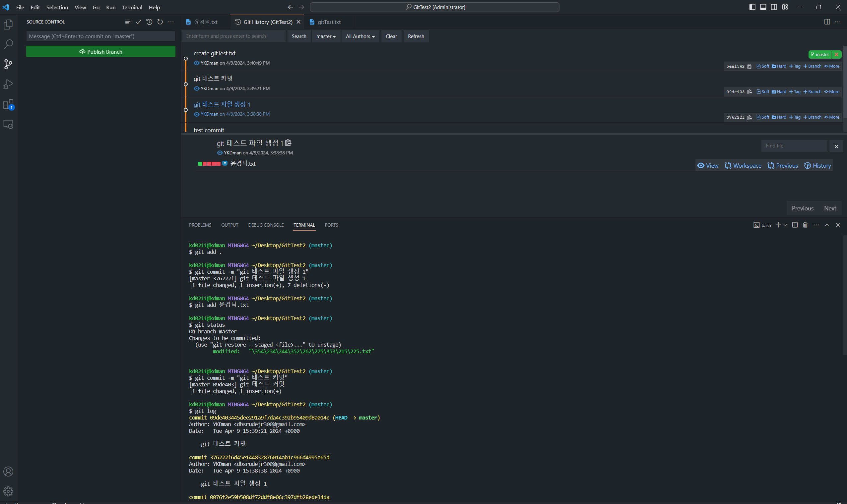Viewport: 847px width, 504px height.
Task: Click the Search button in Git History
Action: (x=299, y=36)
